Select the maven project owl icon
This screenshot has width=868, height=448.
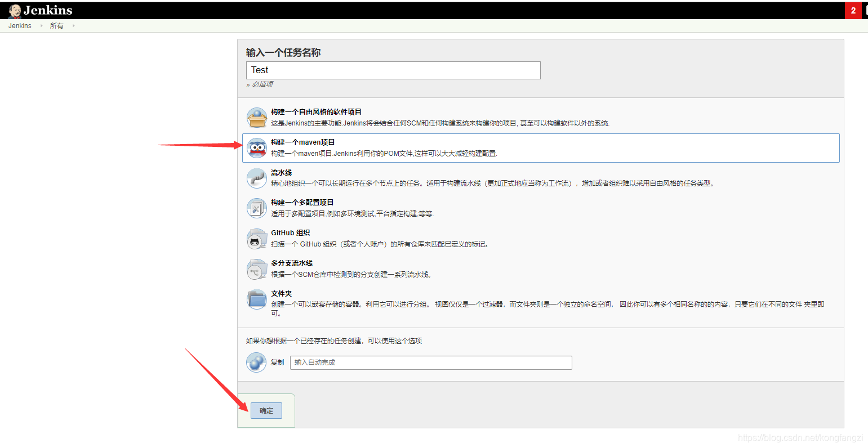pos(257,148)
